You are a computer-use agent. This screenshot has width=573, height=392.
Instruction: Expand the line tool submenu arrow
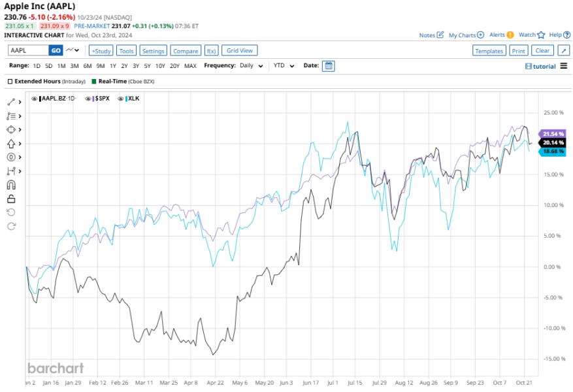20,102
